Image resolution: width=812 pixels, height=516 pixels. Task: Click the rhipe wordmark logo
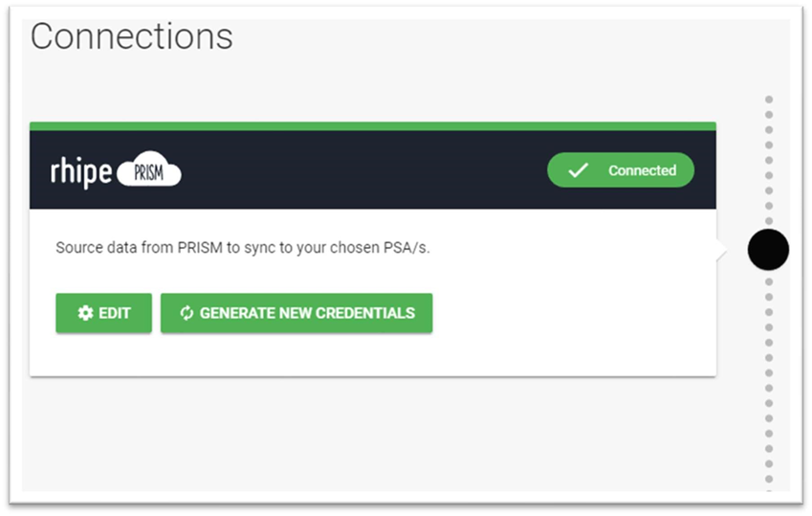pyautogui.click(x=80, y=171)
